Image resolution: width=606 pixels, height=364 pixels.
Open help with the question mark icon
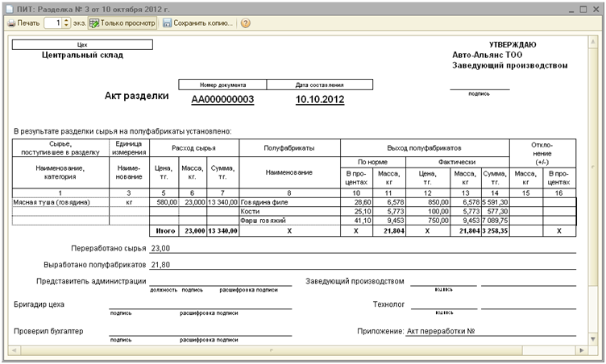[245, 23]
